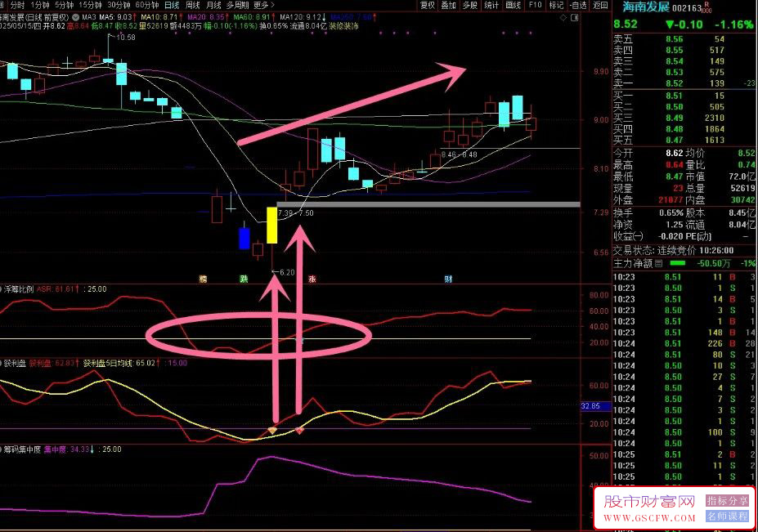
Task: Click the 卖三 ask row at 8.54
Action: pyautogui.click(x=684, y=61)
